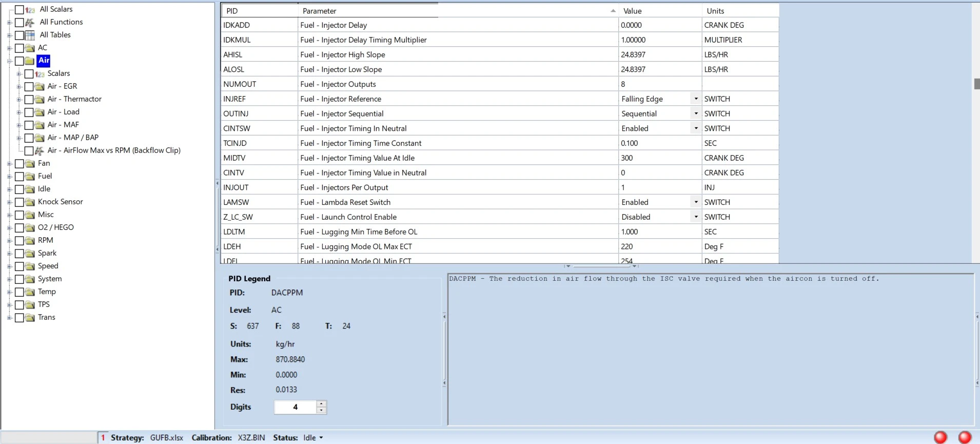Sort by the Units column header
This screenshot has height=444, width=980.
pyautogui.click(x=740, y=11)
